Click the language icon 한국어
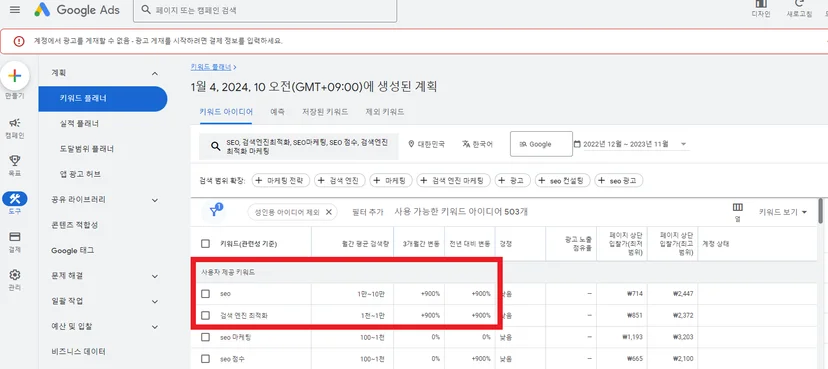Screen dimensions: 828x369 [477, 144]
